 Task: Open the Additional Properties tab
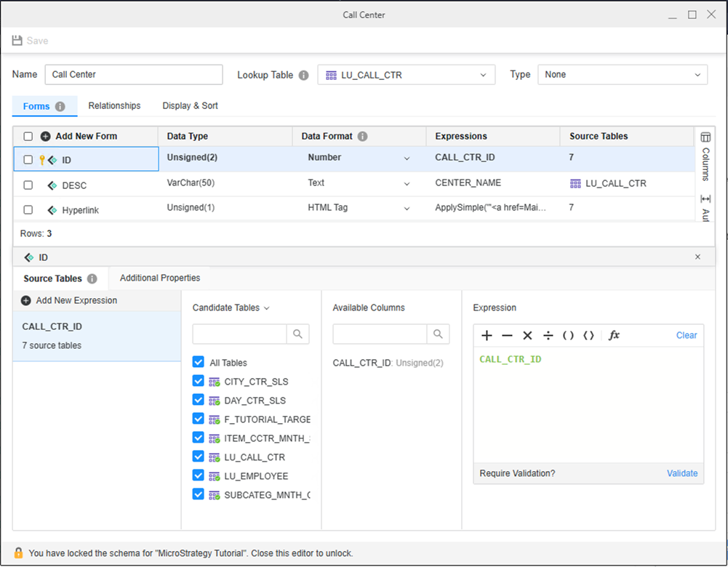(x=160, y=278)
